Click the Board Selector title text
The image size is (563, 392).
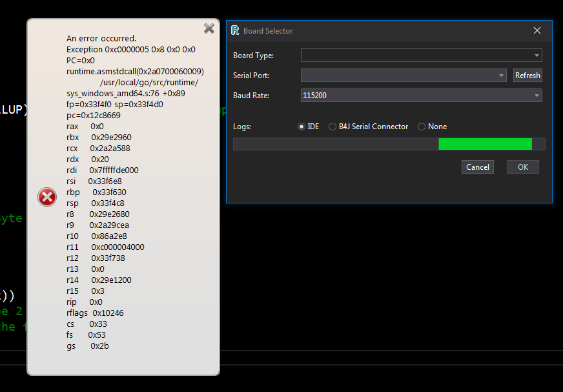268,31
